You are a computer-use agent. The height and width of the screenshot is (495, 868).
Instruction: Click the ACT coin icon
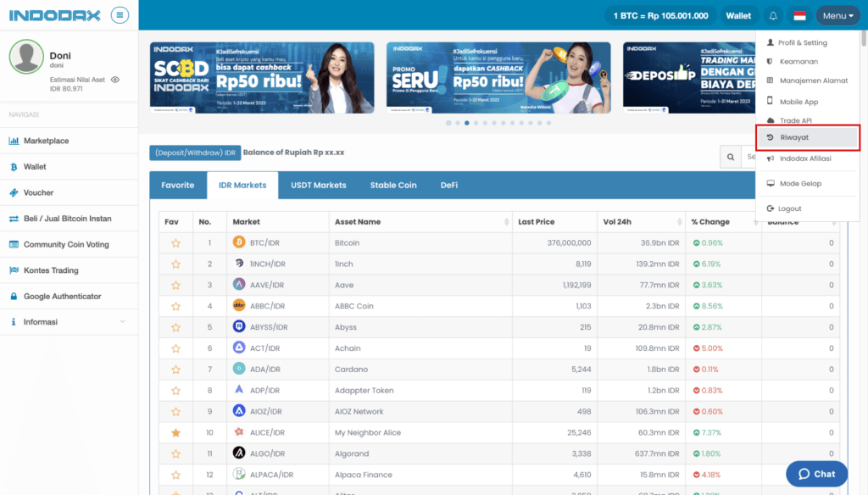(x=238, y=348)
